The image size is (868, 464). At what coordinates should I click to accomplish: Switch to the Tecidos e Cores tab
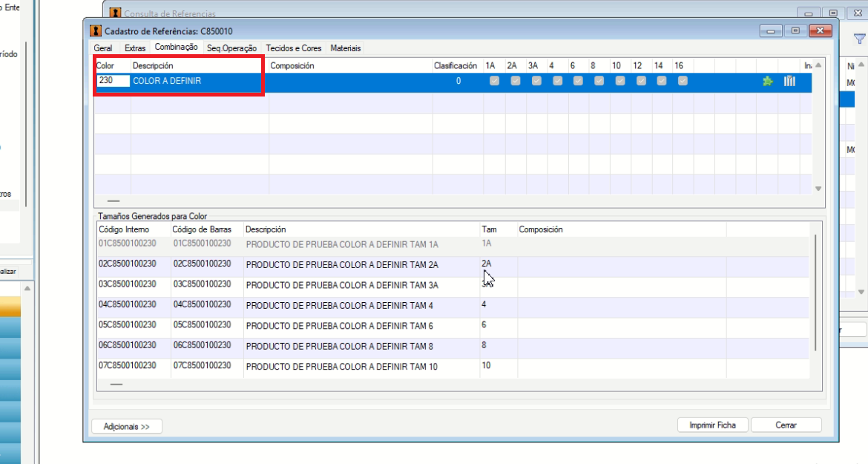(293, 48)
